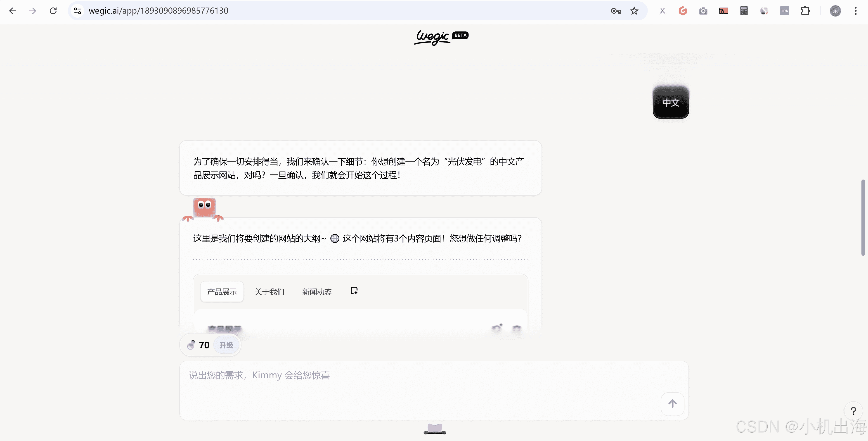
Task: Switch to the 关于我们 tab
Action: pyautogui.click(x=270, y=292)
